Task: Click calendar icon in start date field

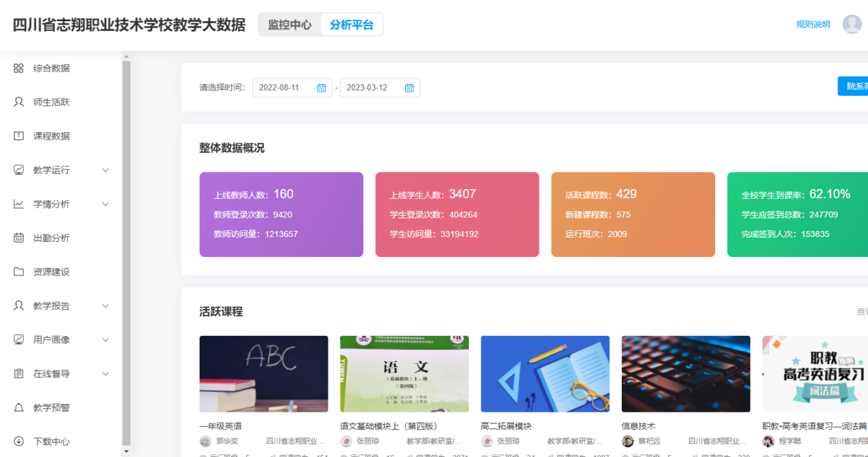Action: click(321, 88)
